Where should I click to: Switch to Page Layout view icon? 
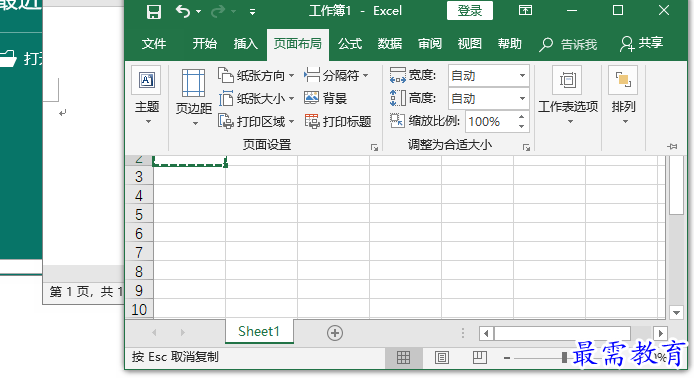coord(442,358)
